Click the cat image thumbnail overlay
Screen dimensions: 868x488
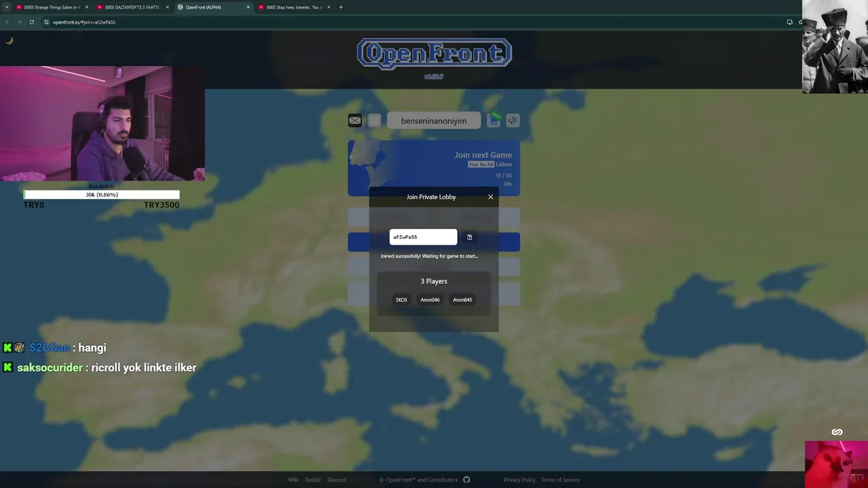pyautogui.click(x=836, y=464)
